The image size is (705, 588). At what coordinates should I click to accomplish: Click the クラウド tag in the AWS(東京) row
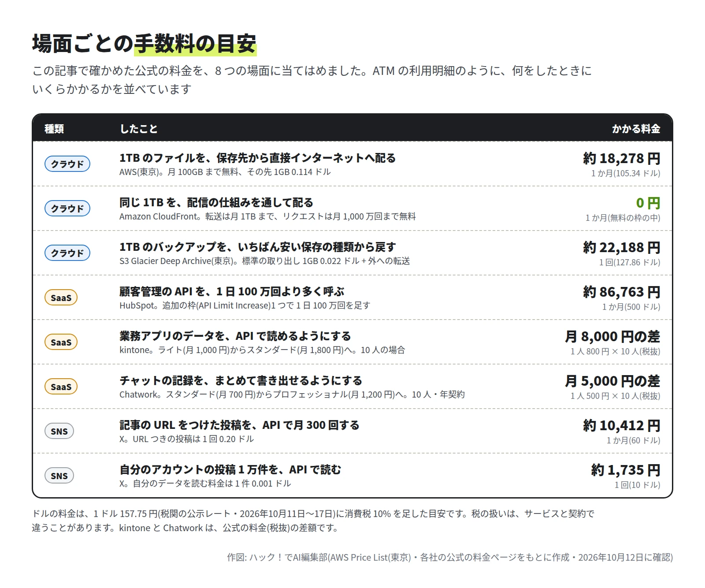(x=67, y=164)
